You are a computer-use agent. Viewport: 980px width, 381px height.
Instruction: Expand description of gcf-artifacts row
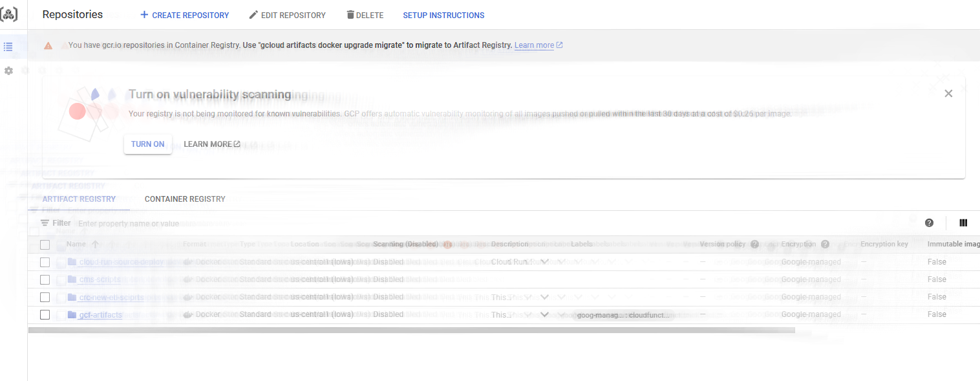544,314
